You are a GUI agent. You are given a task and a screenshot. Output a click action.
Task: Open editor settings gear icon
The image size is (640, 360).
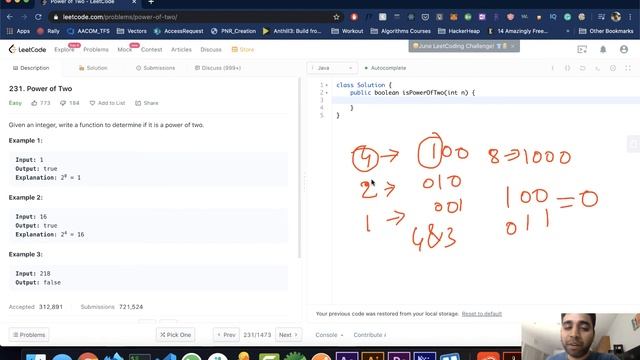pyautogui.click(x=613, y=68)
